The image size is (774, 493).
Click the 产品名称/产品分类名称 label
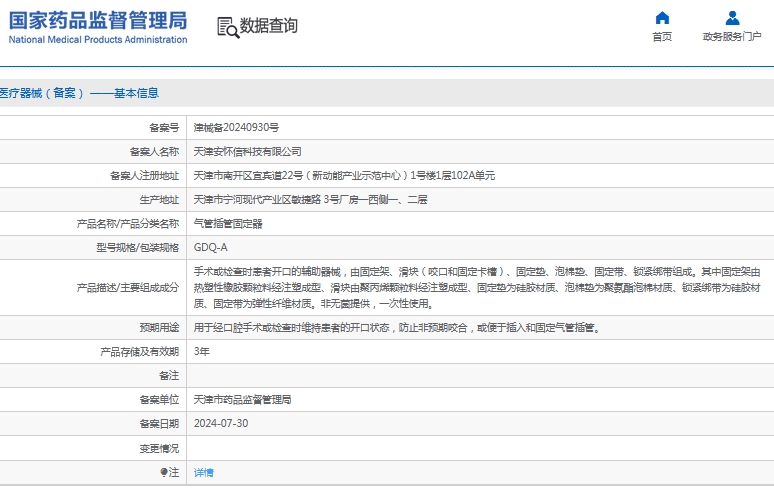point(127,224)
